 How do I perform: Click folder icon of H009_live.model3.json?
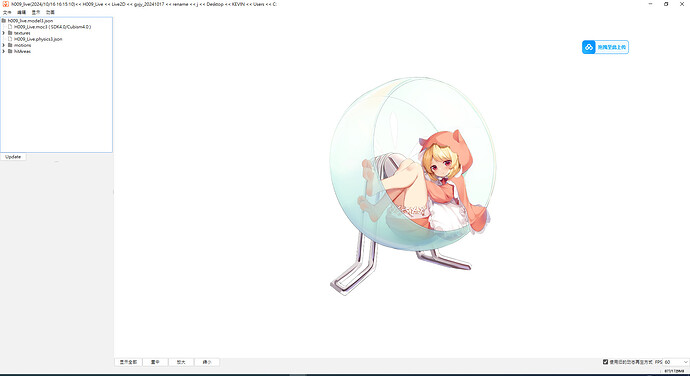click(4, 21)
